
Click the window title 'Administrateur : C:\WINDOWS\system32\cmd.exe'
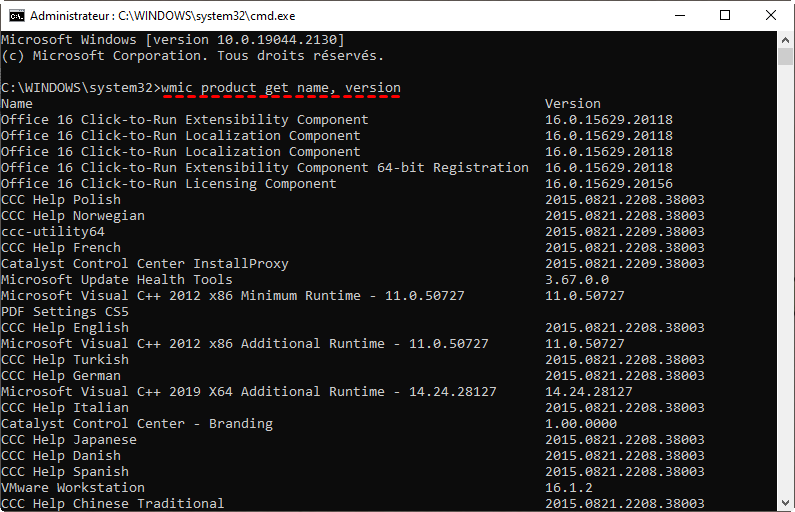coord(162,16)
